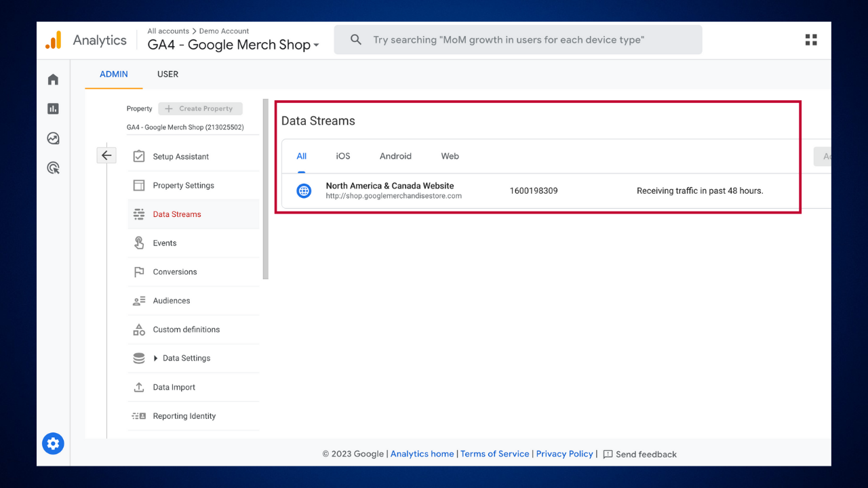Image resolution: width=868 pixels, height=488 pixels.
Task: Click the Reporting Identity icon
Action: tap(139, 416)
